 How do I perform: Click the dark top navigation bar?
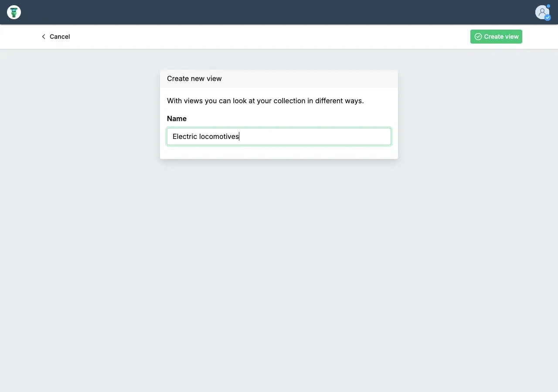coord(279,12)
